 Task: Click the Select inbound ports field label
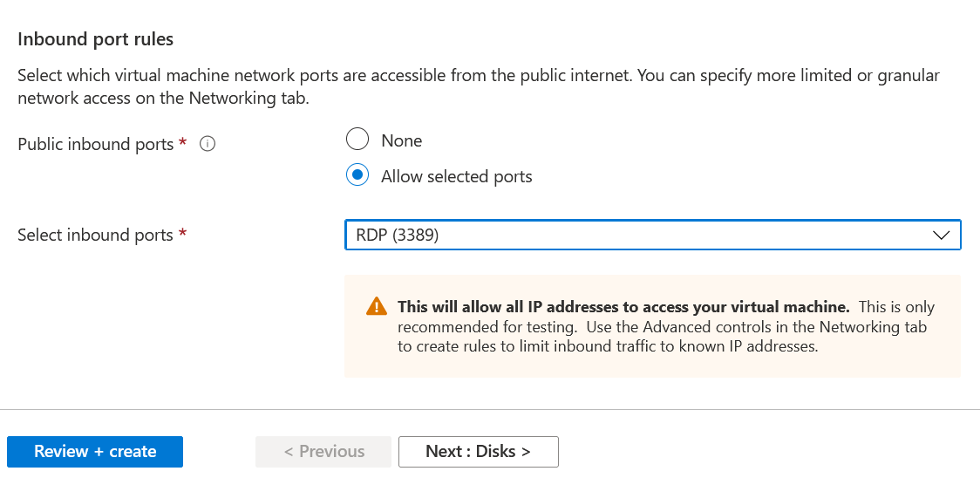click(x=96, y=235)
